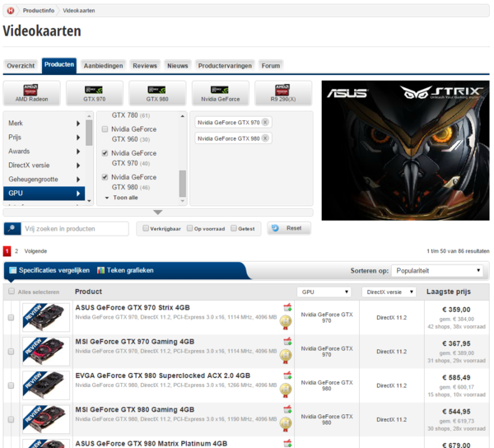Add ASUS GTX 980 Matrix Platinum to wishlist icon
This screenshot has width=494, height=448.
(287, 444)
